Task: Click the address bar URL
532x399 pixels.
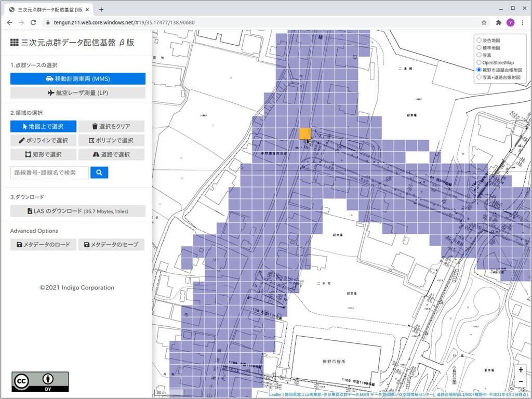Action: pos(124,22)
